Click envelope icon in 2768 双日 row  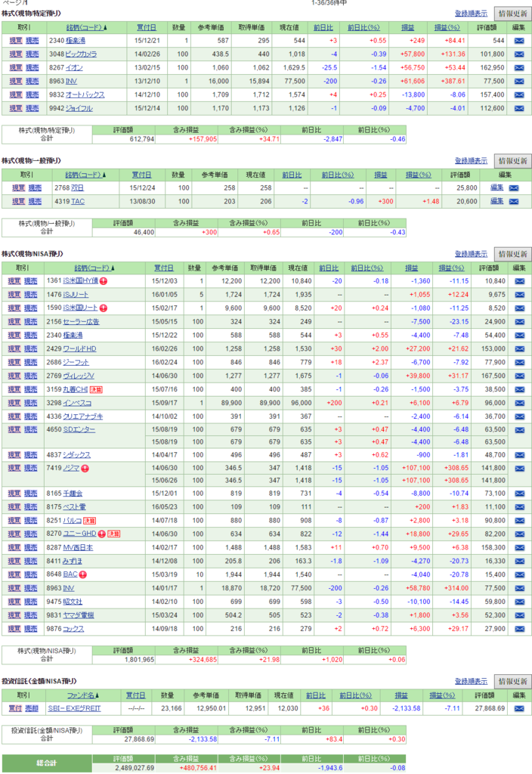click(514, 188)
